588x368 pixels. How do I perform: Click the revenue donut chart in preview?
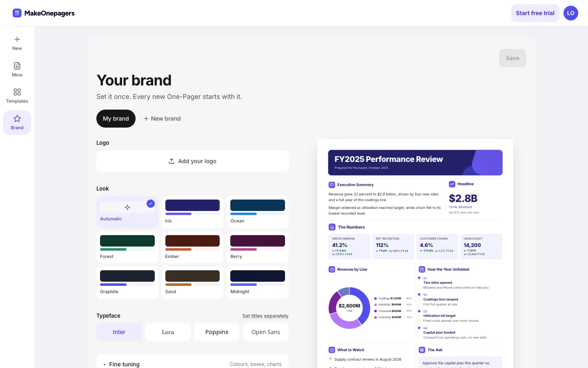tap(350, 308)
